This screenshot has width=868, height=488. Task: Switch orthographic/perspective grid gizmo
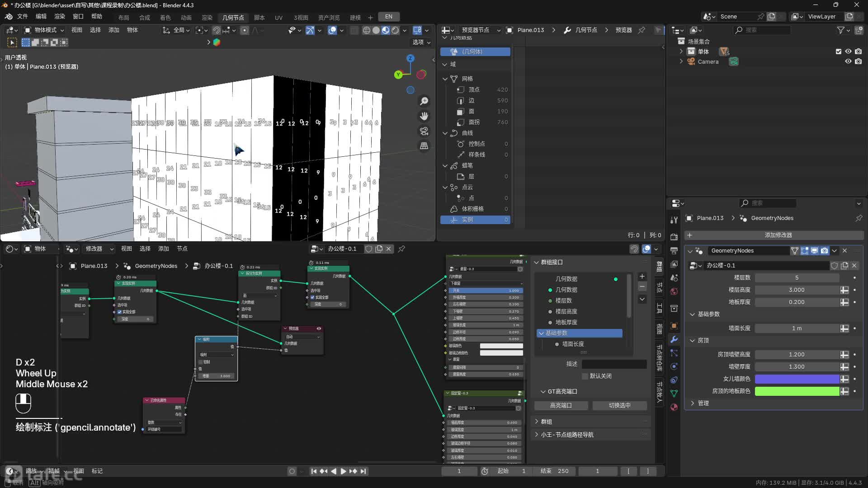tap(424, 146)
